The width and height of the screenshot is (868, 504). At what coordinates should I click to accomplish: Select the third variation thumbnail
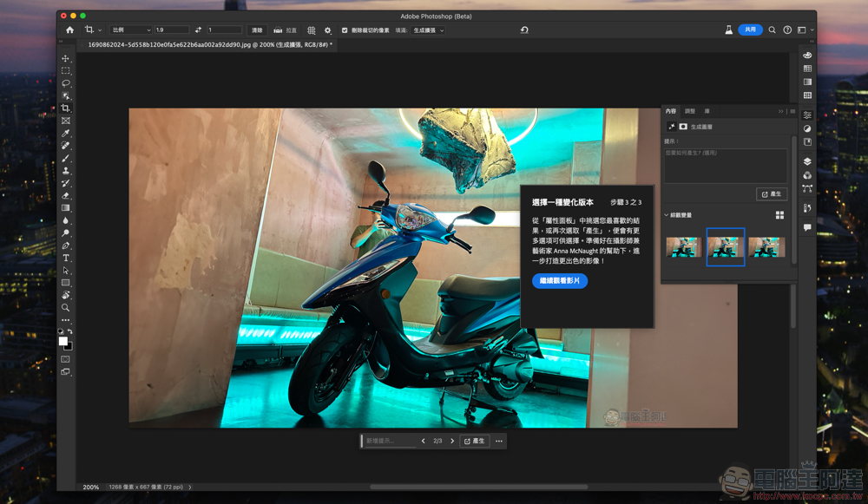[x=766, y=246]
